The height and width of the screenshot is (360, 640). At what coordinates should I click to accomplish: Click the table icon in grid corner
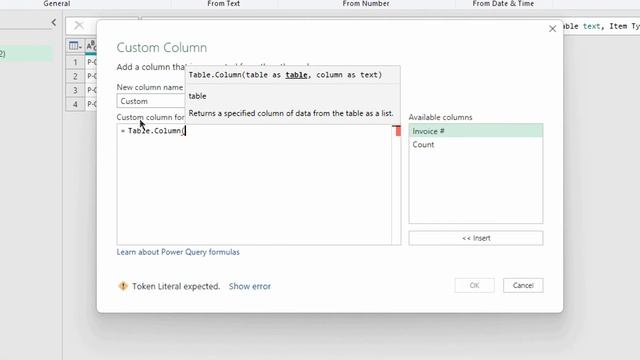click(75, 46)
